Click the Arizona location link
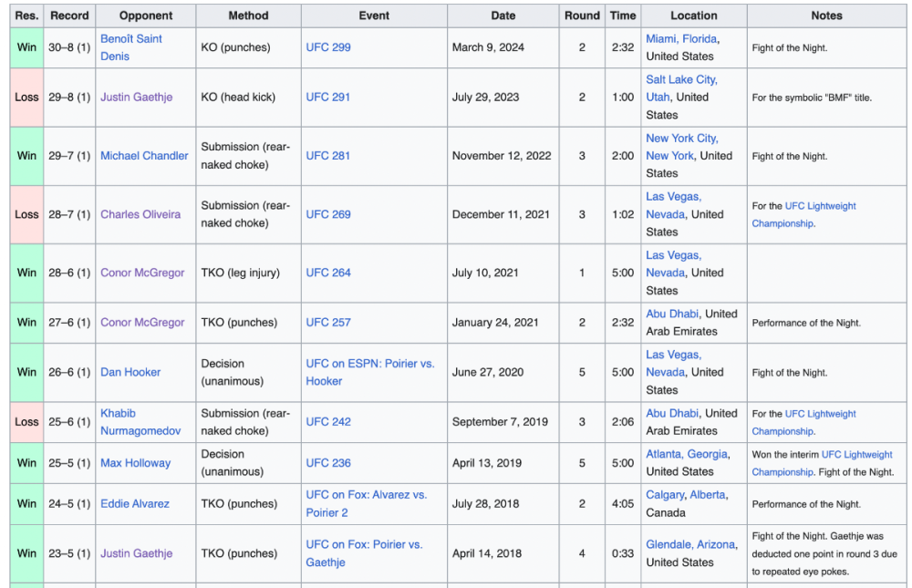This screenshot has width=912, height=588. point(716,544)
